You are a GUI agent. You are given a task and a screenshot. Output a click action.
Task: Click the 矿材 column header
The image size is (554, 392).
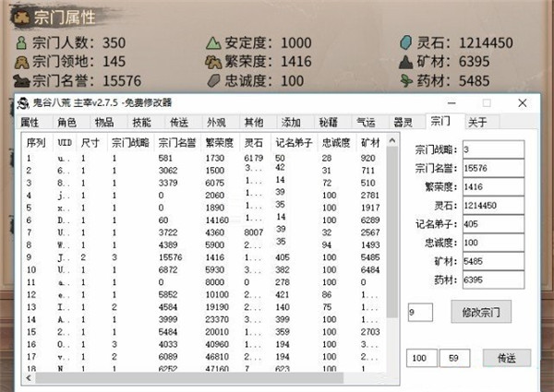click(x=370, y=143)
